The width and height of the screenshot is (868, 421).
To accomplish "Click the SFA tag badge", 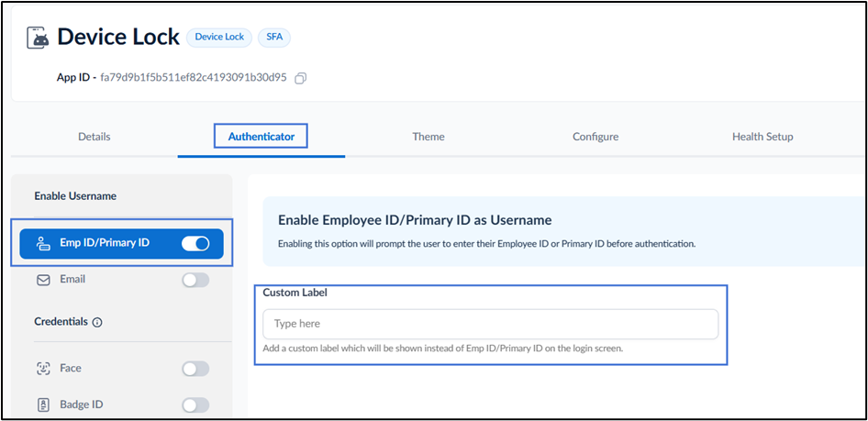I will (x=274, y=37).
